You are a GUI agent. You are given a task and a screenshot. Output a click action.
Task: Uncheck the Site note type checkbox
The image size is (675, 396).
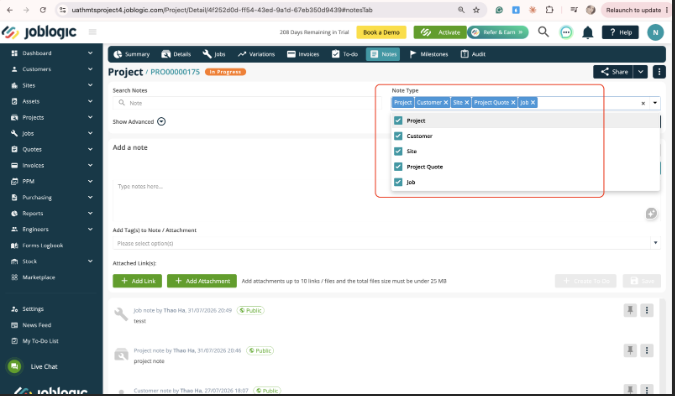pos(398,151)
